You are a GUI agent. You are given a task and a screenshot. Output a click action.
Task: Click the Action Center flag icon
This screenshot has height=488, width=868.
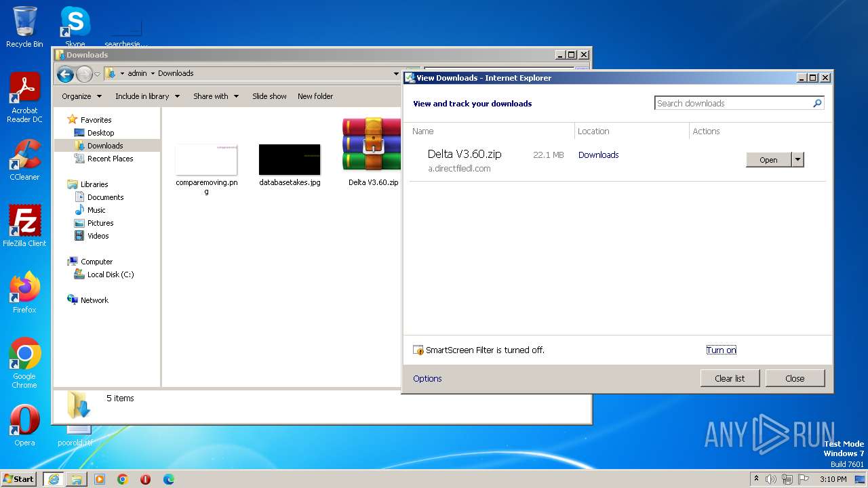click(803, 479)
